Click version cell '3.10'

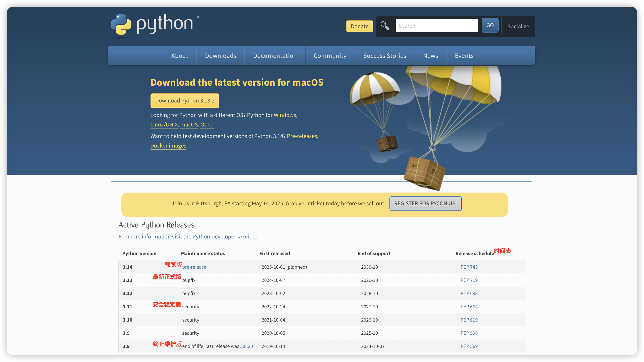(127, 320)
